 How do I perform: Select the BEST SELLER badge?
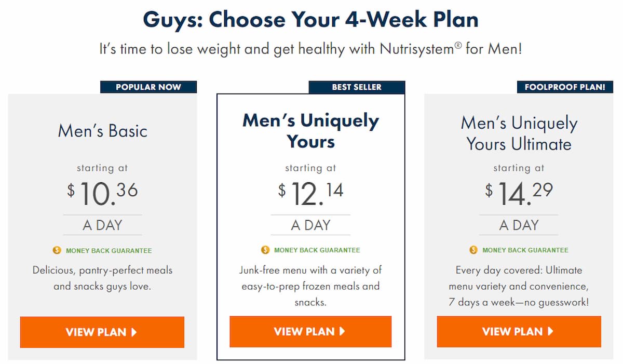tap(358, 87)
